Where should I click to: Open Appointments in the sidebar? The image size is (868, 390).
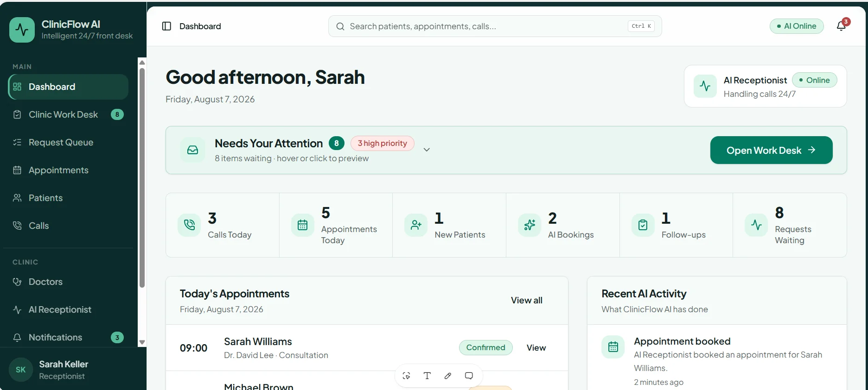coord(68,170)
